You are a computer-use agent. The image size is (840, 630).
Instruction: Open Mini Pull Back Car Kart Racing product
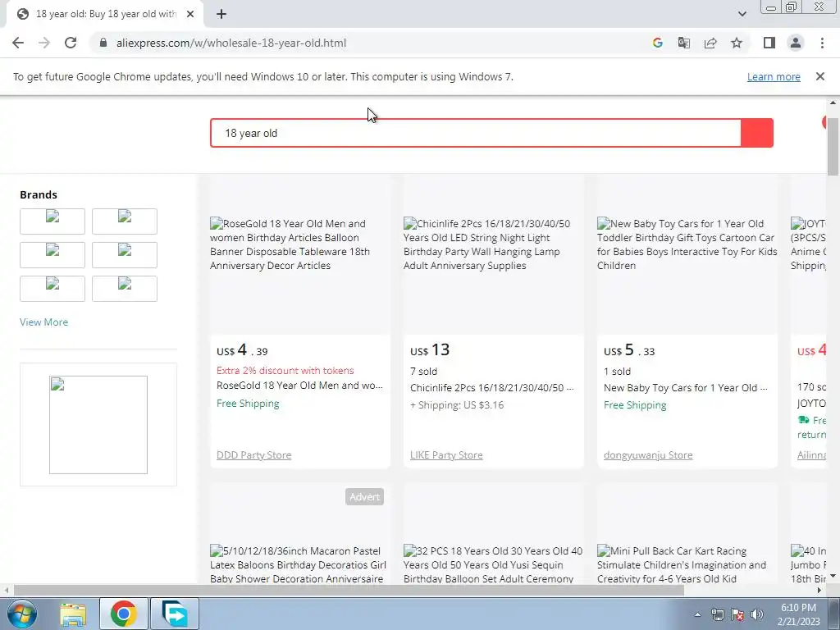pyautogui.click(x=682, y=564)
